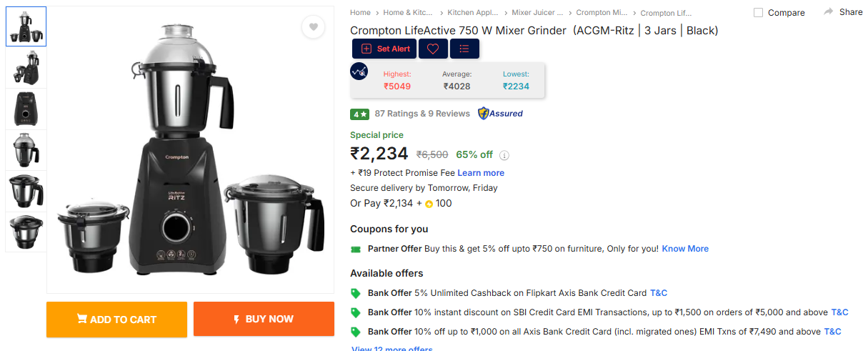
Task: Open T&C for Axis Bank cashback offer
Action: tap(659, 293)
